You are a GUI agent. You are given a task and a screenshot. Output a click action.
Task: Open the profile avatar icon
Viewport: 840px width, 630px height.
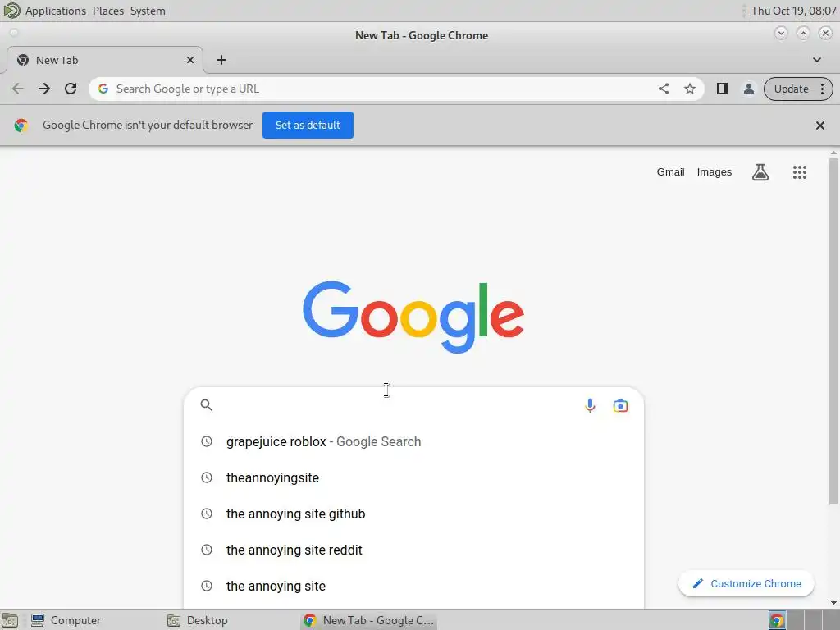coord(749,89)
